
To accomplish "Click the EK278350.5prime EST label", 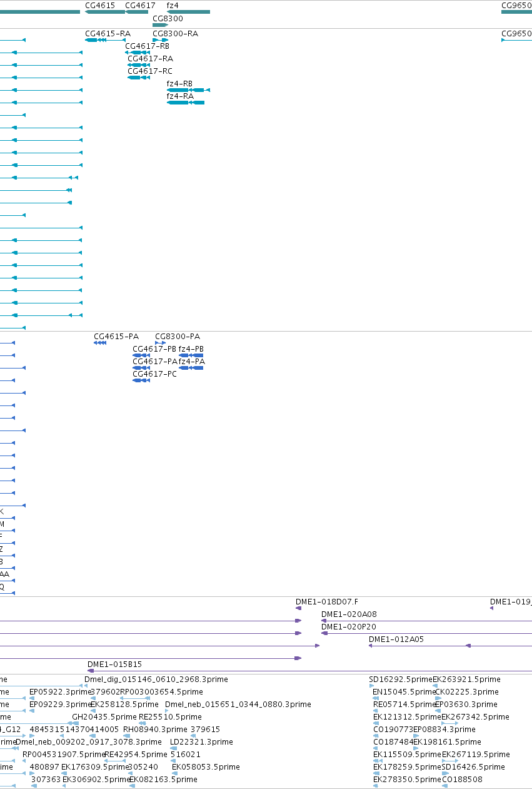I will [408, 780].
